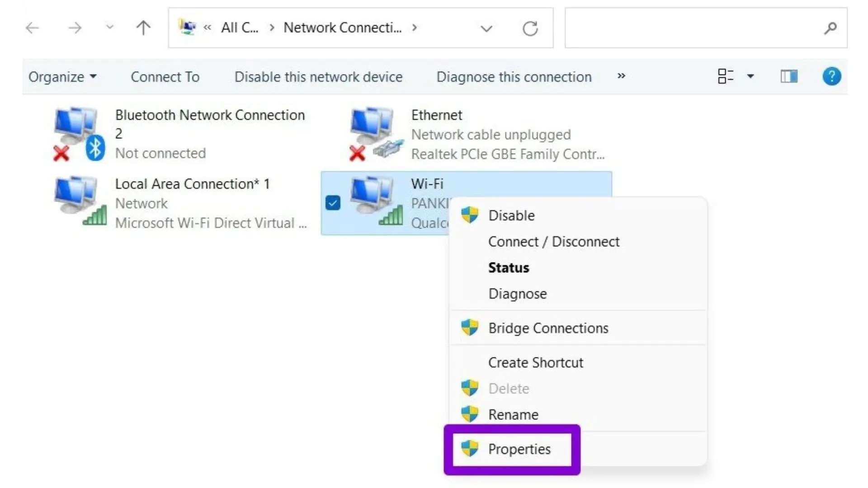Click the Back navigation arrow
The image size is (868, 488).
32,28
